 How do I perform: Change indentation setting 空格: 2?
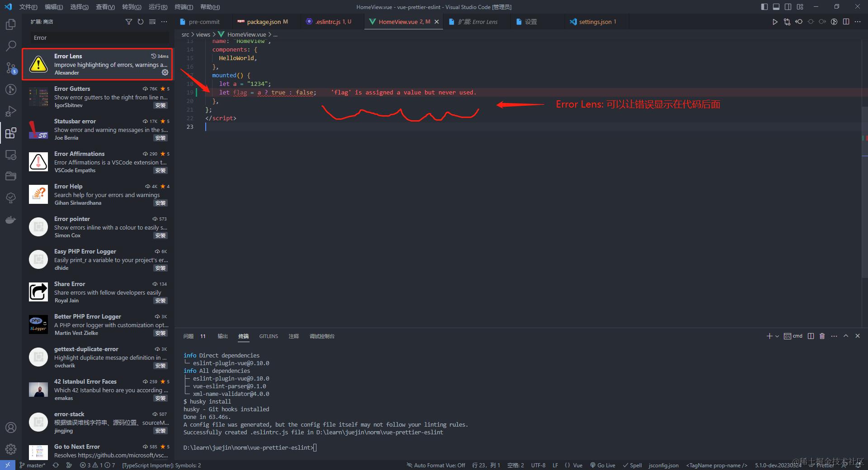(515, 465)
